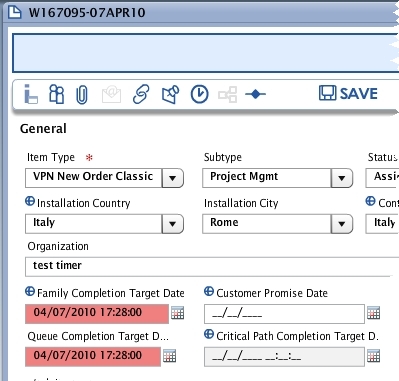Open the people/contacts toolbar icon
399x381 pixels.
point(56,94)
